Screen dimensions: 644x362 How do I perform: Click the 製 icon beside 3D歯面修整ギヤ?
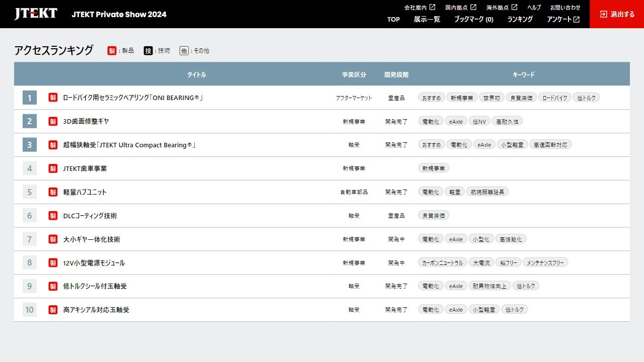click(x=53, y=121)
